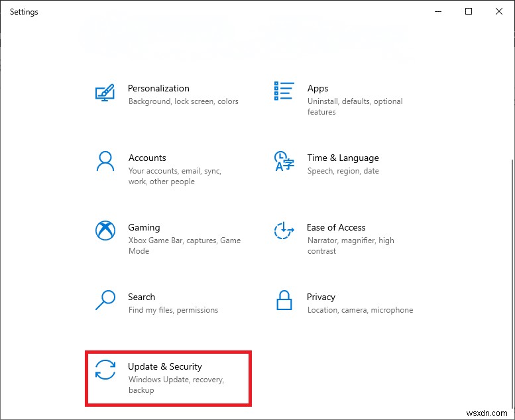This screenshot has width=515, height=420.
Task: Click the Apps list icon
Action: (x=284, y=91)
